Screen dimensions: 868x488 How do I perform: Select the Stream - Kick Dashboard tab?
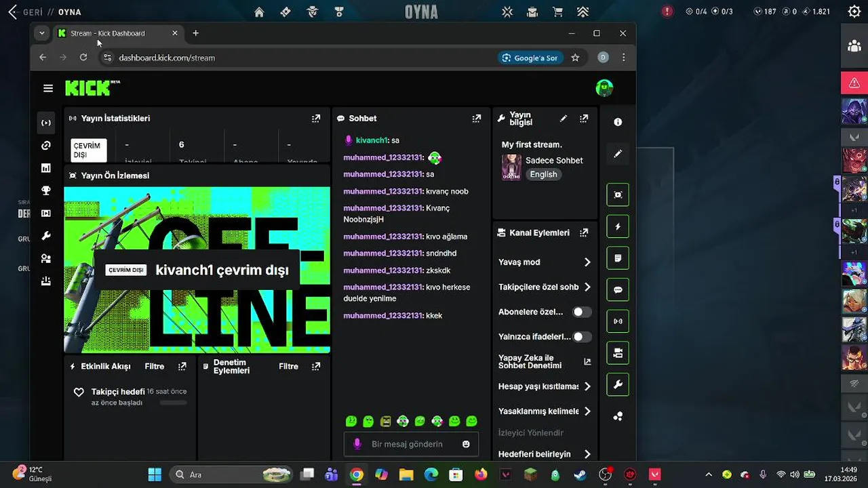point(118,33)
